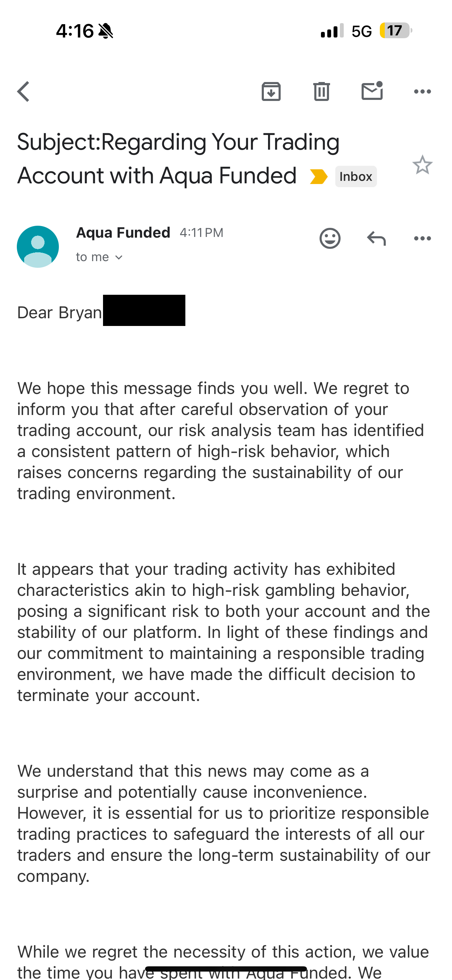Archive this email with the archive icon

point(271,92)
